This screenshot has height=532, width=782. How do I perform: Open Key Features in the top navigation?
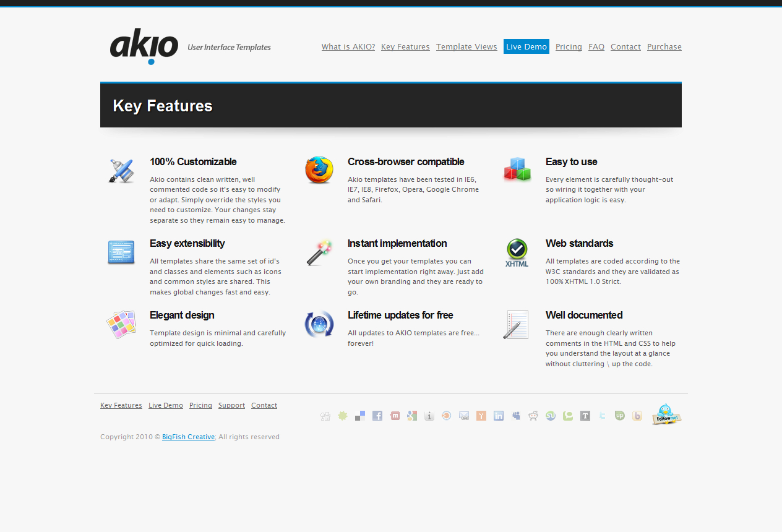[405, 47]
